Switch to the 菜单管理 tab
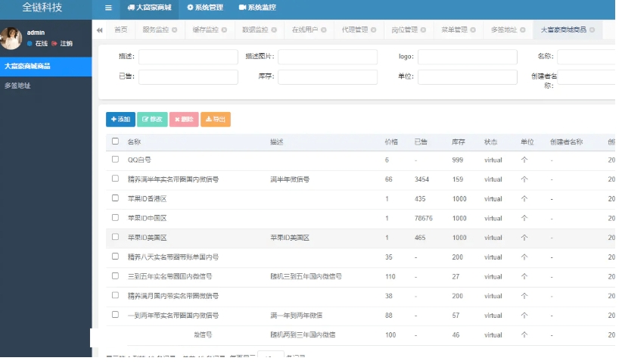Viewport: 622px width, 364px height. (454, 30)
